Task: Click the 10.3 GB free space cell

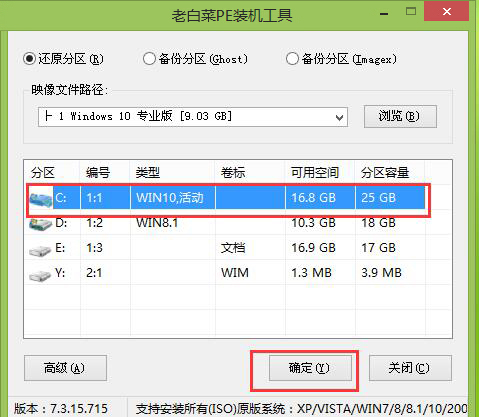Action: click(313, 223)
